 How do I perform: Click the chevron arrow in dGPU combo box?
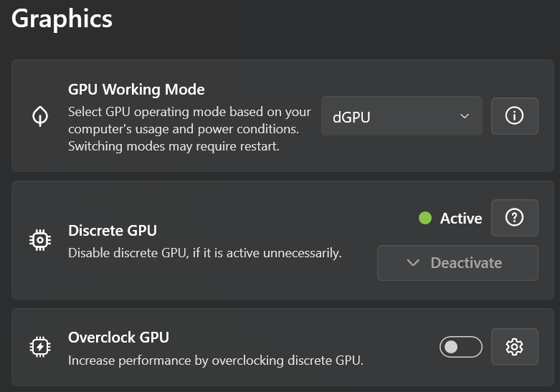pyautogui.click(x=465, y=116)
